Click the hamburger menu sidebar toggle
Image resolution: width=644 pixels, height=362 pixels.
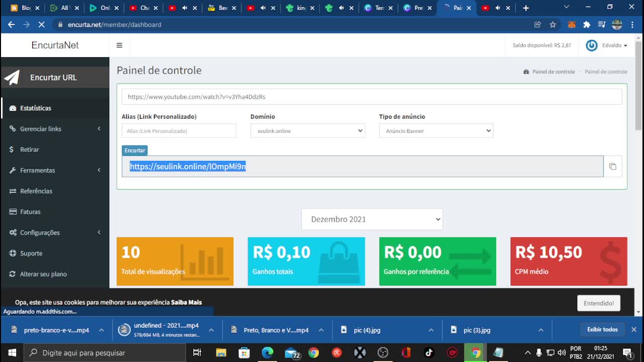tap(119, 45)
